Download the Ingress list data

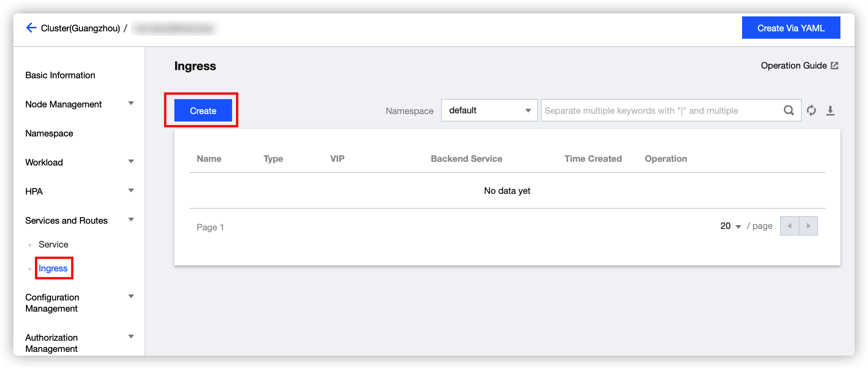(x=830, y=111)
